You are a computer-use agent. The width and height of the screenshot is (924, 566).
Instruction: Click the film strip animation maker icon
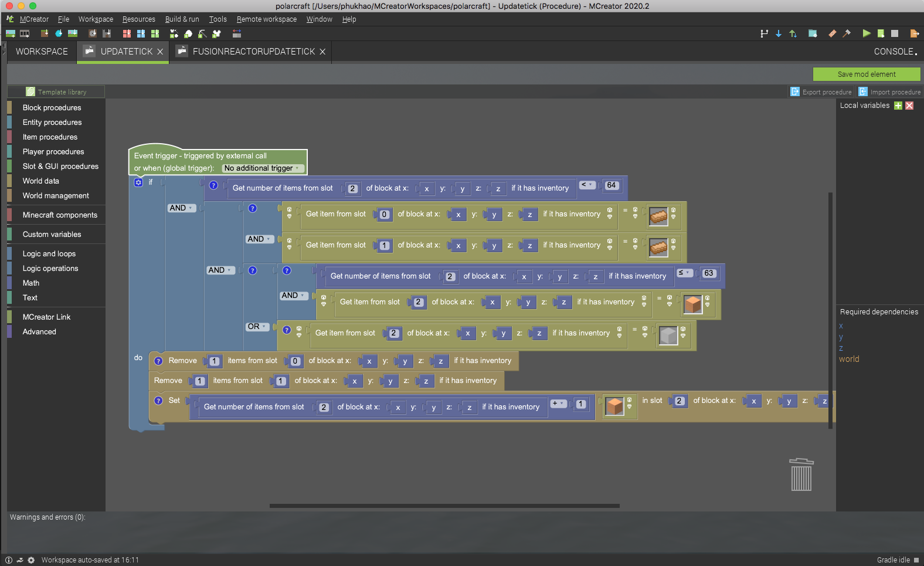tap(25, 33)
